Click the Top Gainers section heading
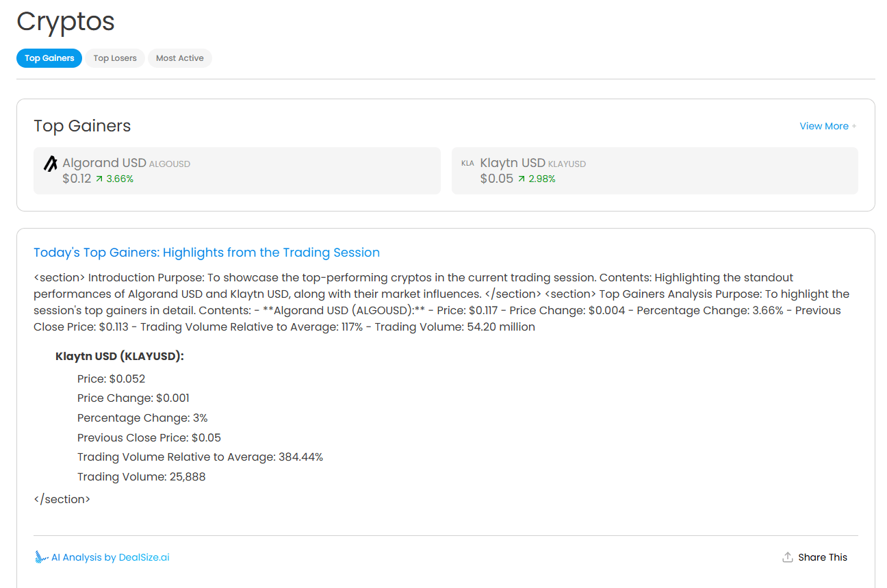Screen dimensions: 887x588 pyautogui.click(x=82, y=126)
